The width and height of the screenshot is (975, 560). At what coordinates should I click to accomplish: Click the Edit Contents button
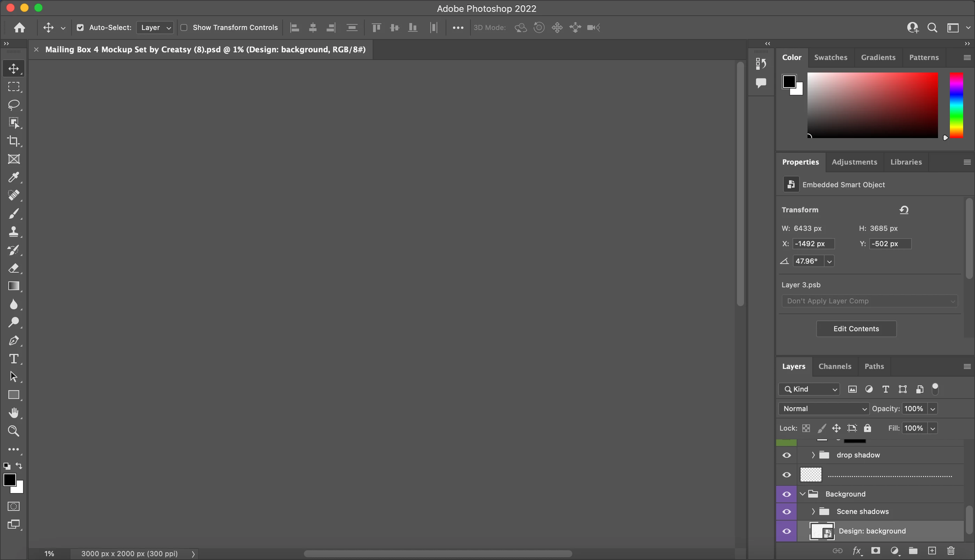[x=856, y=329]
